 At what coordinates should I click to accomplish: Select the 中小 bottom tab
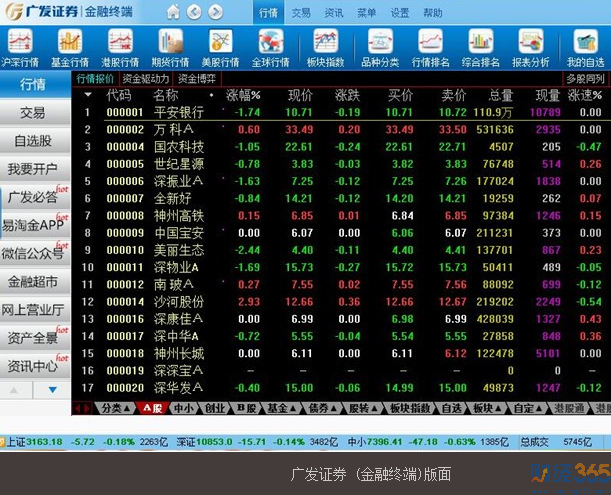184,408
